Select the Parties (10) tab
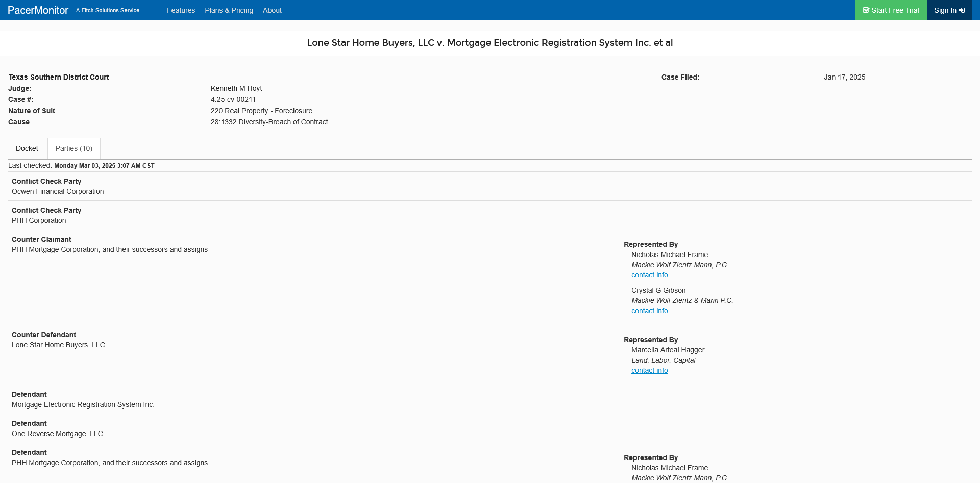This screenshot has width=980, height=483. coord(74,148)
